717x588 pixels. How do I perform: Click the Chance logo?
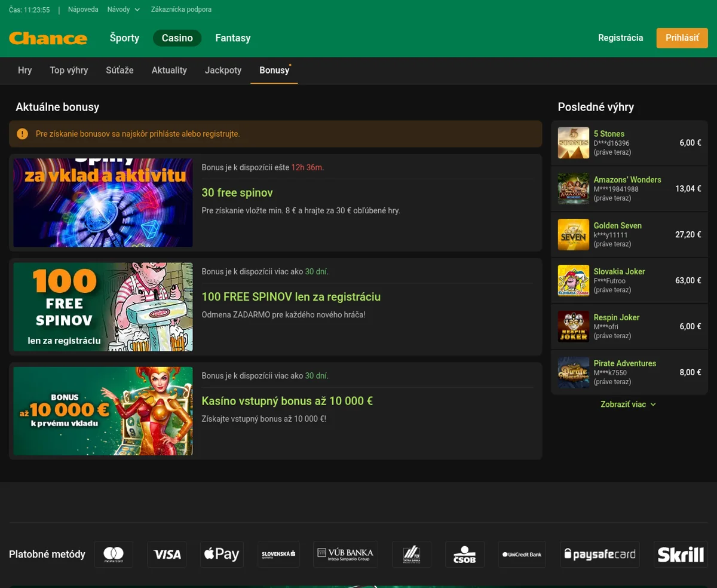point(48,38)
